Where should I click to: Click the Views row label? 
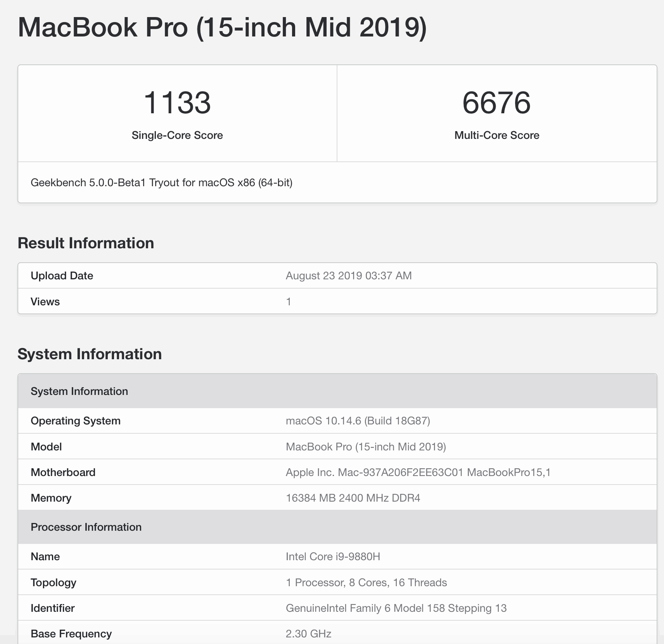[45, 302]
